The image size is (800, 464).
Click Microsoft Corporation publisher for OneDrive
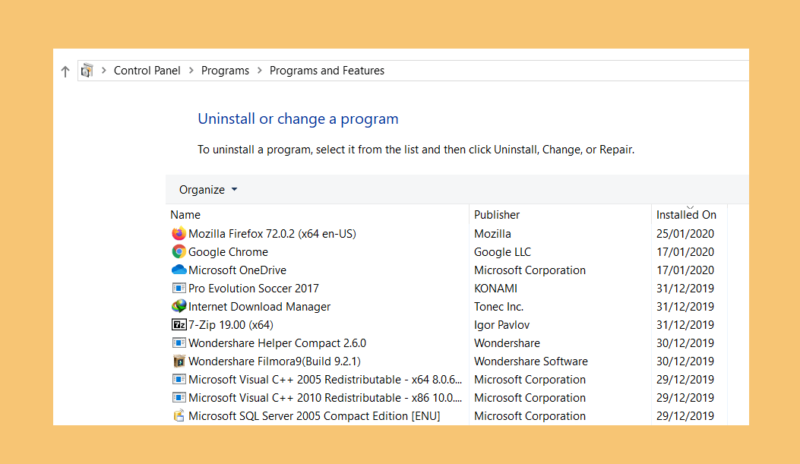point(530,270)
